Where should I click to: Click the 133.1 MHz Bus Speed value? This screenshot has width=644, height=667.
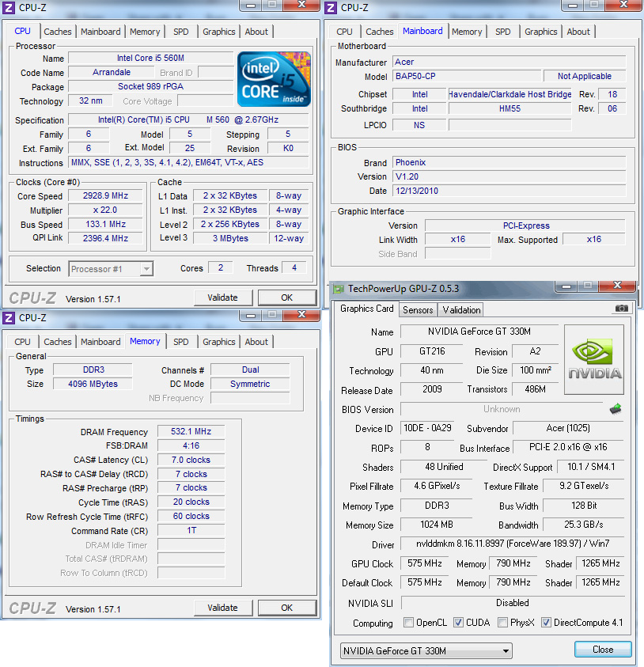point(105,224)
